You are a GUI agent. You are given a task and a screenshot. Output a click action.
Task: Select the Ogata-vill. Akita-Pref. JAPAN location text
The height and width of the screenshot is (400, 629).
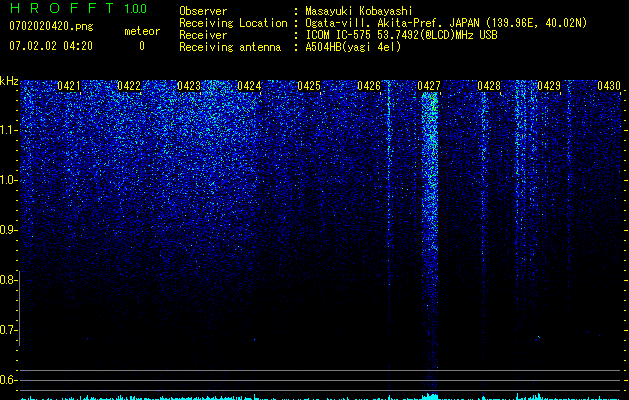[446, 24]
